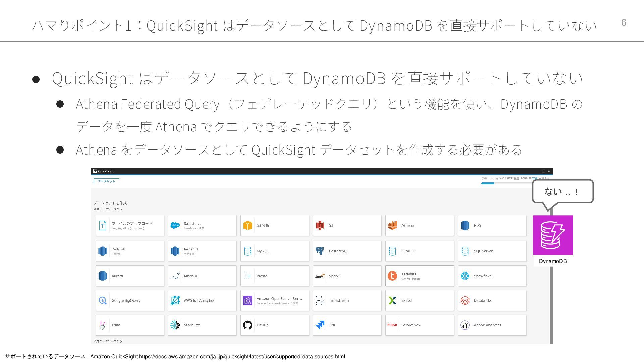The image size is (644, 362).
Task: Select the Amazon OpenSearch Service card
Action: pyautogui.click(x=274, y=300)
